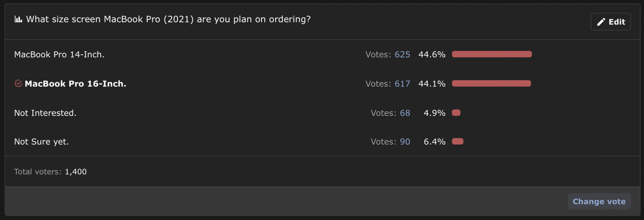The height and width of the screenshot is (220, 644).
Task: Select the MacBook Pro 14-Inch option text
Action: tap(59, 55)
